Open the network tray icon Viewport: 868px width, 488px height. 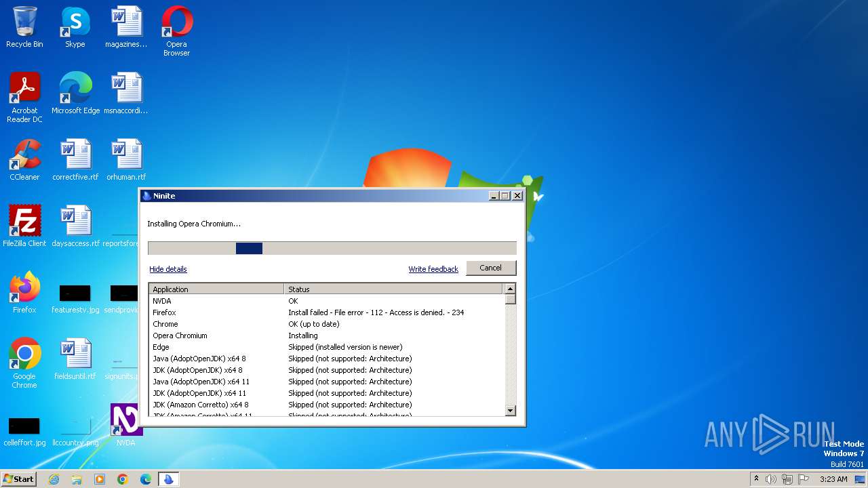click(x=787, y=479)
